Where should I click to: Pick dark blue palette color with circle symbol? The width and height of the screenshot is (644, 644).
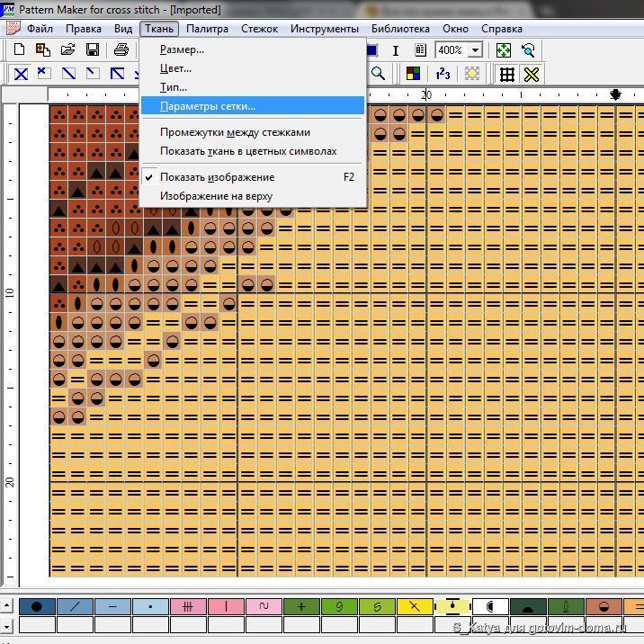37,606
